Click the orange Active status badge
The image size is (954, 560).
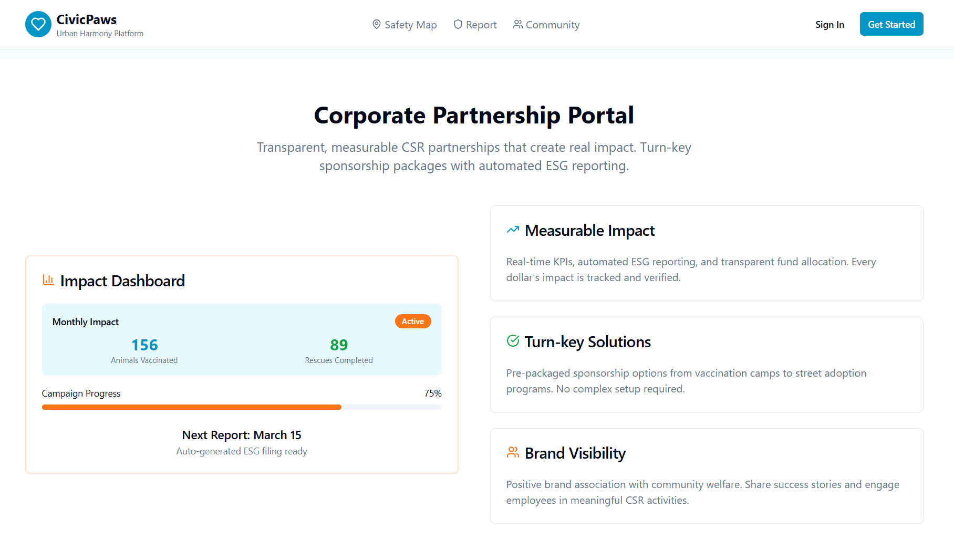point(413,321)
